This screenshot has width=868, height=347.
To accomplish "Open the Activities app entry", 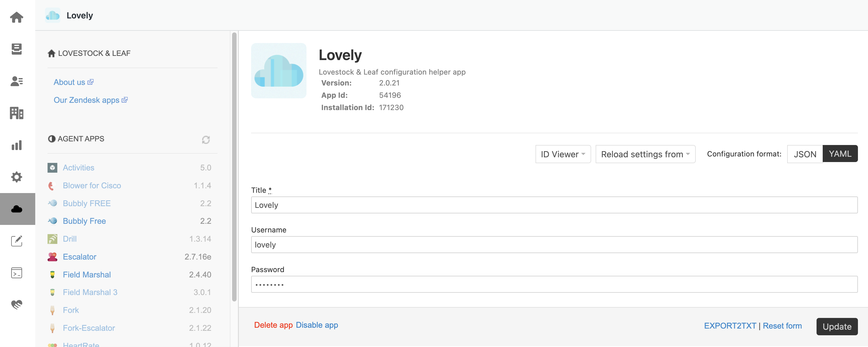I will click(78, 168).
